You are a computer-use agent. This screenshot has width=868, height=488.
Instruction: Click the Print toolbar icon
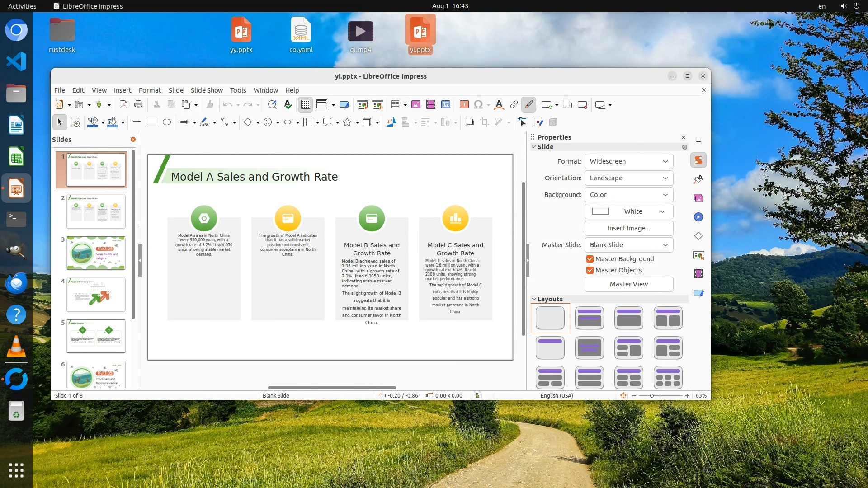[x=138, y=105]
